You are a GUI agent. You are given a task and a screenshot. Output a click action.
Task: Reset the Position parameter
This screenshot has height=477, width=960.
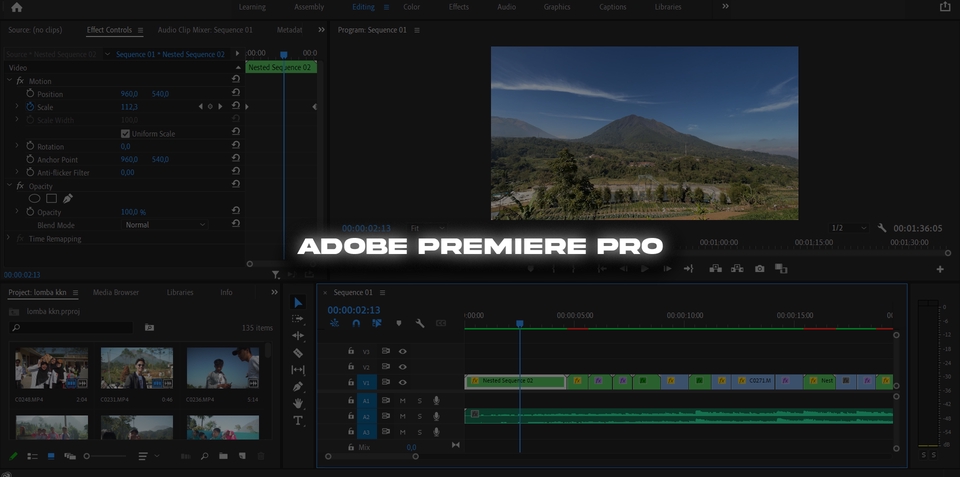[x=236, y=93]
